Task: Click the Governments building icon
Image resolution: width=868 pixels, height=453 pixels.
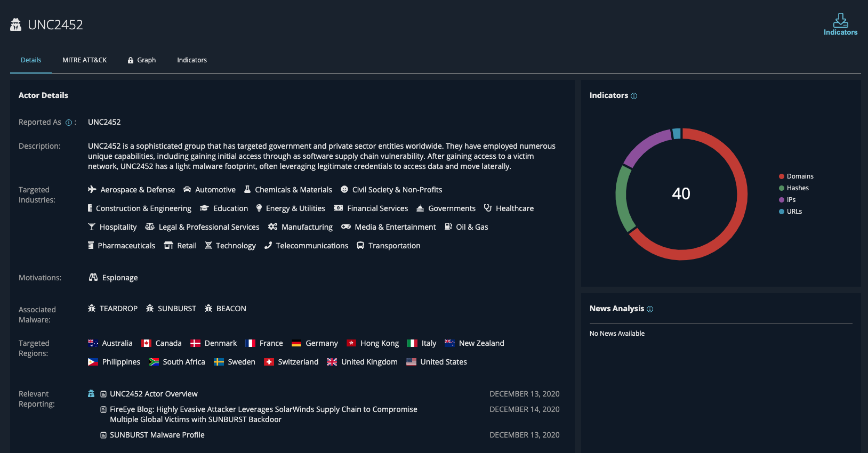Action: coord(420,208)
